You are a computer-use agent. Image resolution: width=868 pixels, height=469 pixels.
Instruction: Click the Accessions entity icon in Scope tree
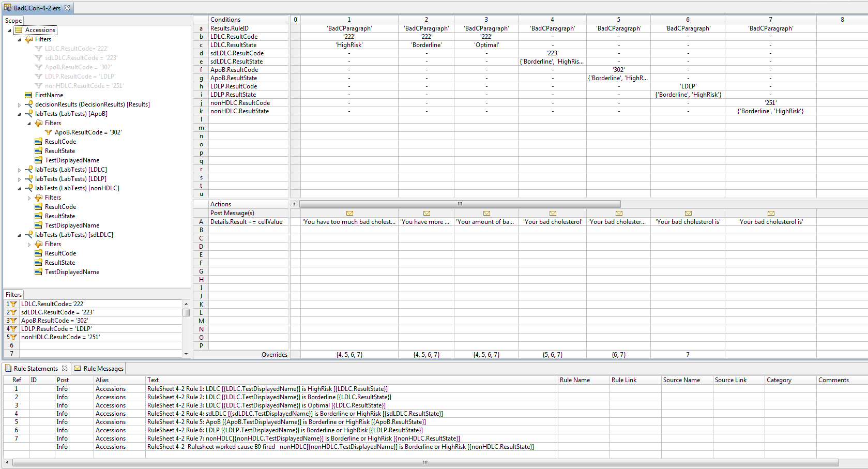click(19, 30)
